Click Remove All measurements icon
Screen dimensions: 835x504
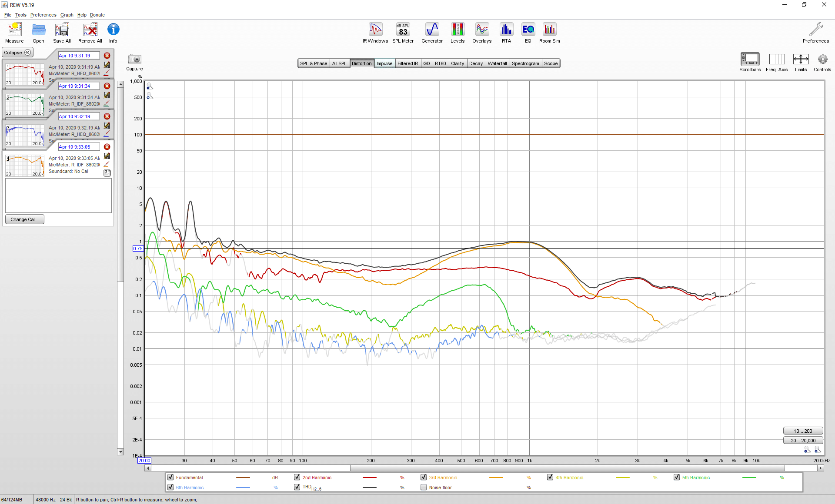pyautogui.click(x=90, y=33)
